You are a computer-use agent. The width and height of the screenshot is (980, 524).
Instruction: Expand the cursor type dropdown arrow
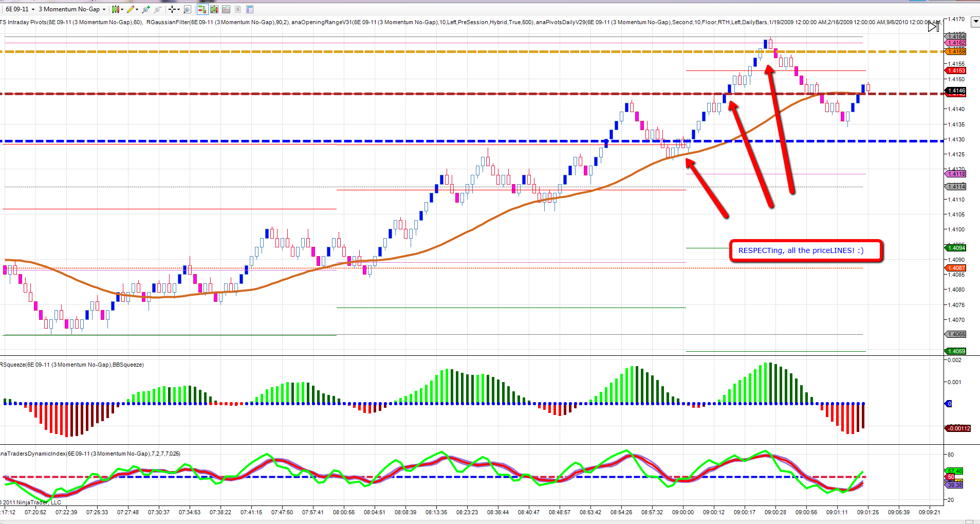point(178,9)
